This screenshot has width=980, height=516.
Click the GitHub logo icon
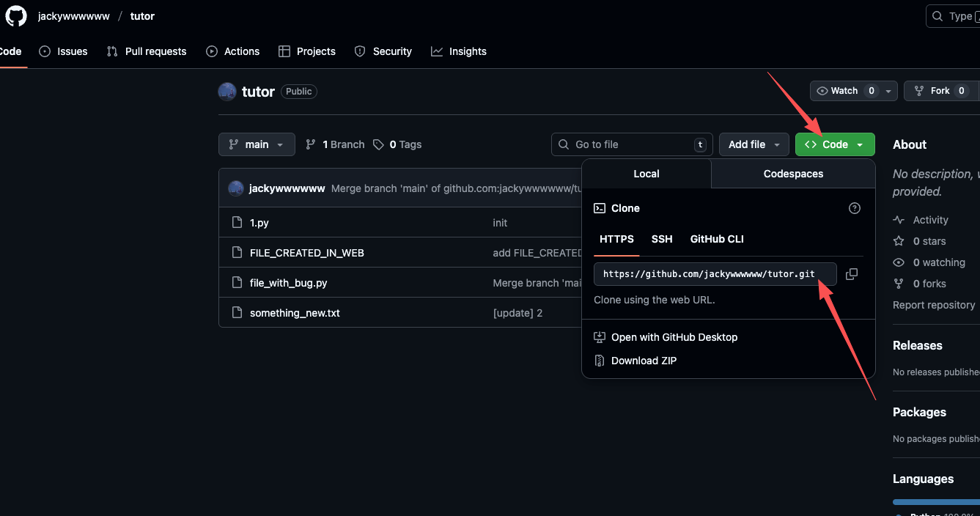[16, 16]
